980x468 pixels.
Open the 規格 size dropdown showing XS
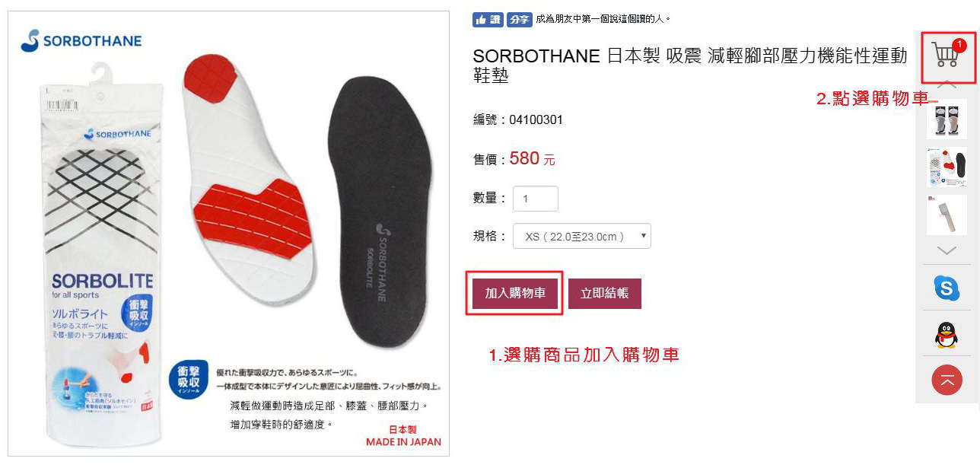[582, 236]
